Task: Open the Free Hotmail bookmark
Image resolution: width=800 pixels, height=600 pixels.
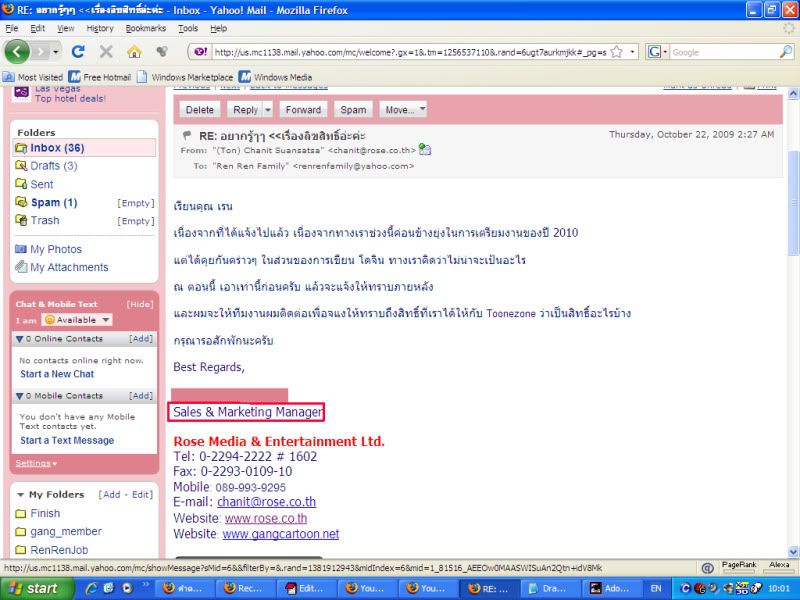Action: click(99, 77)
